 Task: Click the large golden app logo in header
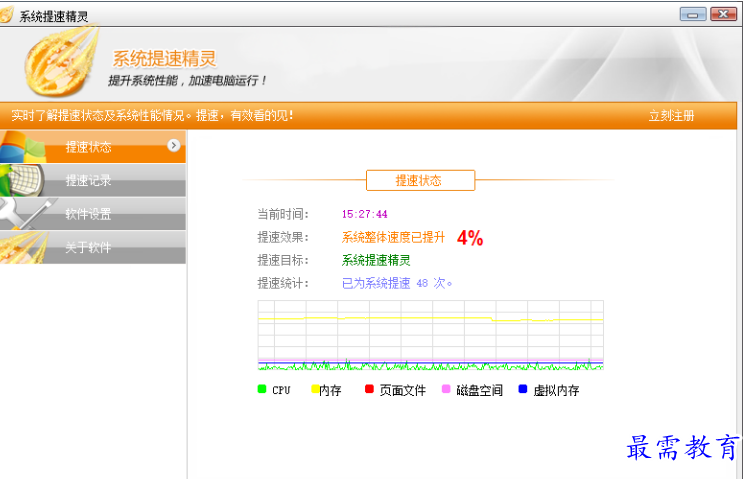(62, 62)
